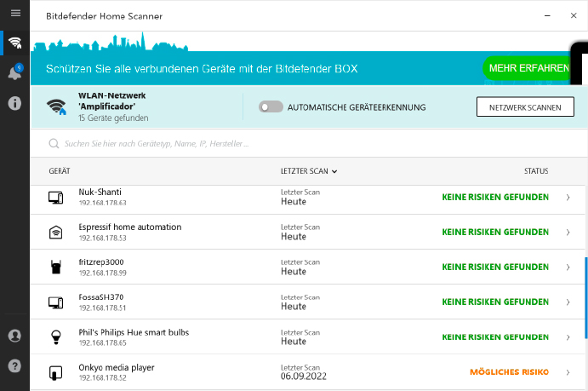The image size is (588, 391).
Task: Click the '15 Geräte gefunden' text
Action: (113, 118)
